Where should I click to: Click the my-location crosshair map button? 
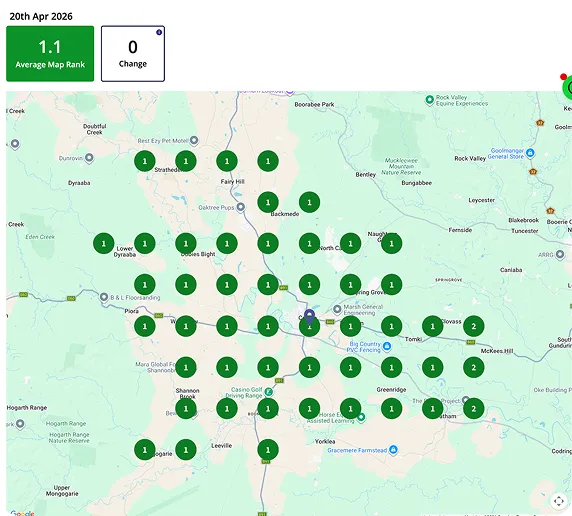559,501
